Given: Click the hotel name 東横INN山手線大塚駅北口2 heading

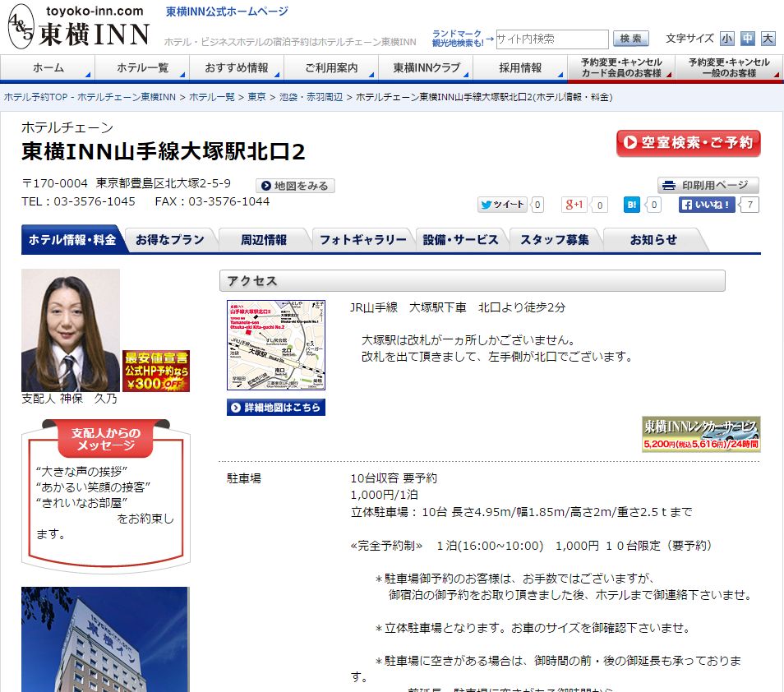Looking at the screenshot, I should point(163,151).
